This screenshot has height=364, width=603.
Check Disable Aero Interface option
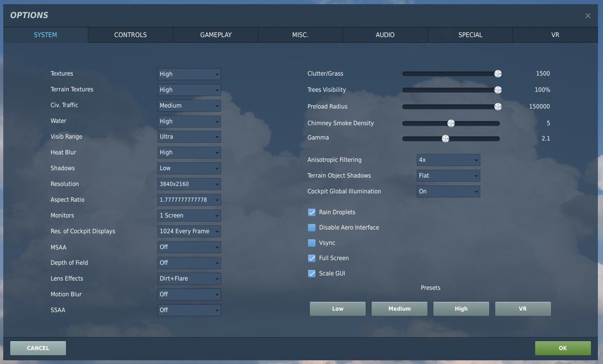(312, 228)
